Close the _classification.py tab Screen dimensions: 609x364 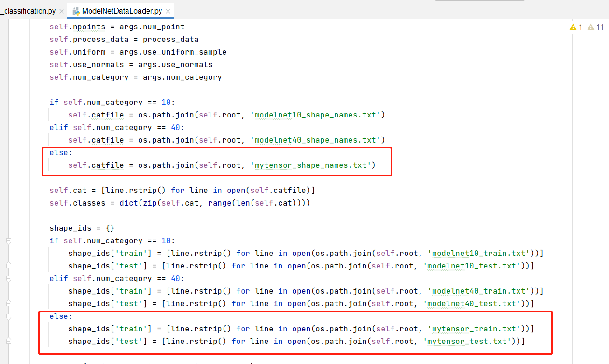62,11
